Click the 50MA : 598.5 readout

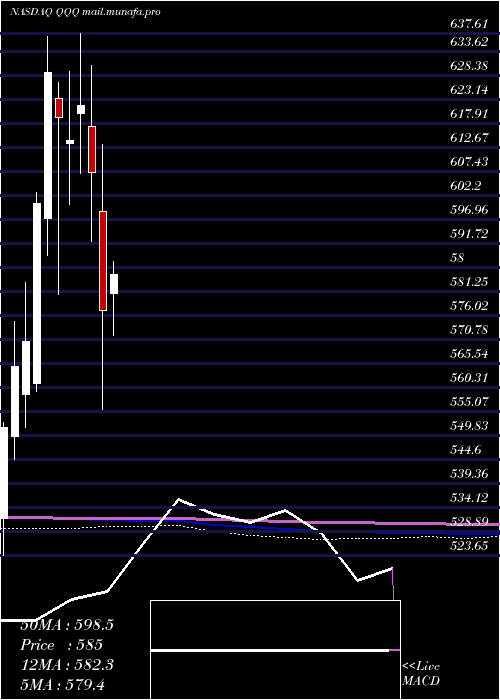point(67,625)
